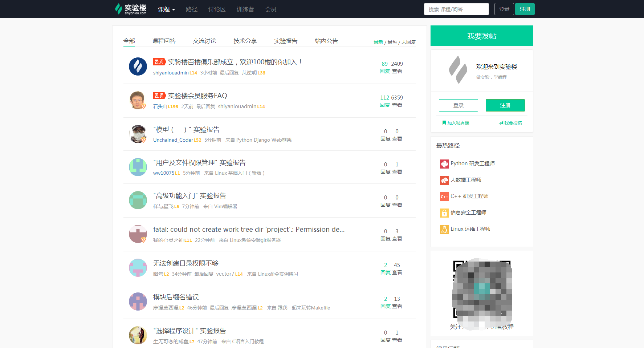Click shiyanlouadmin's blue avatar icon
The image size is (644, 348).
click(x=138, y=66)
